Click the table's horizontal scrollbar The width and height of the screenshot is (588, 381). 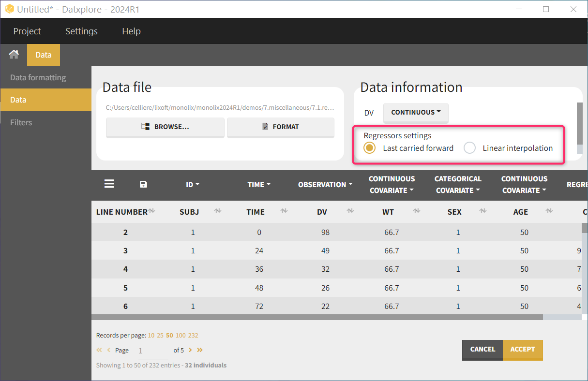317,318
